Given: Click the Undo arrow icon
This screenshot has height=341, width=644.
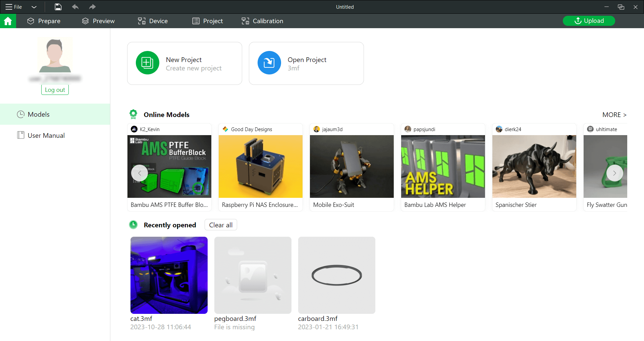Looking at the screenshot, I should point(75,7).
